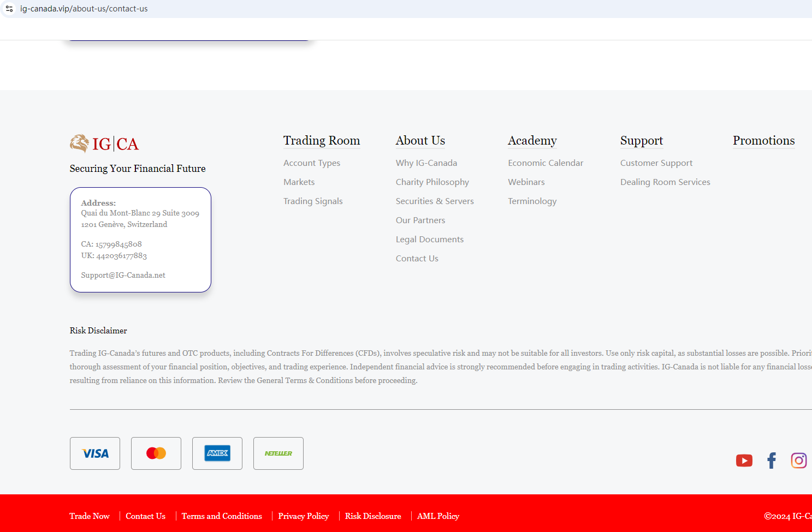
Task: Click the IG|CA lion logo
Action: 104,144
